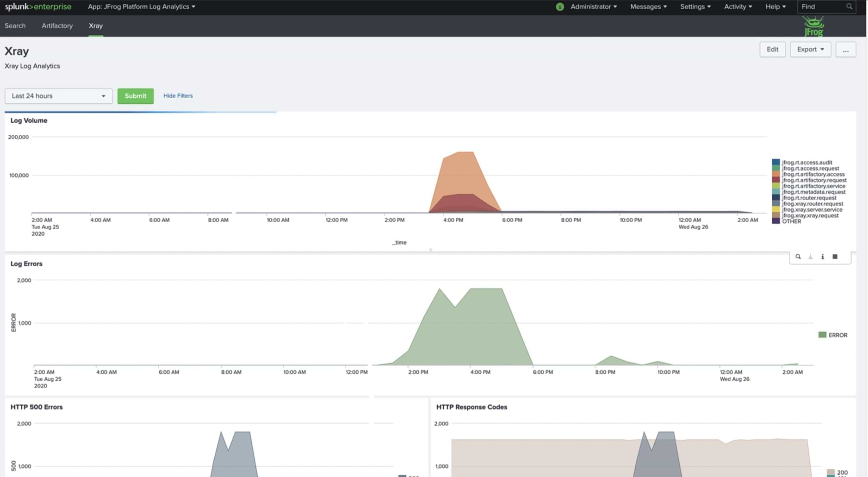The width and height of the screenshot is (868, 477).
Task: Open the Messages menu
Action: 647,6
